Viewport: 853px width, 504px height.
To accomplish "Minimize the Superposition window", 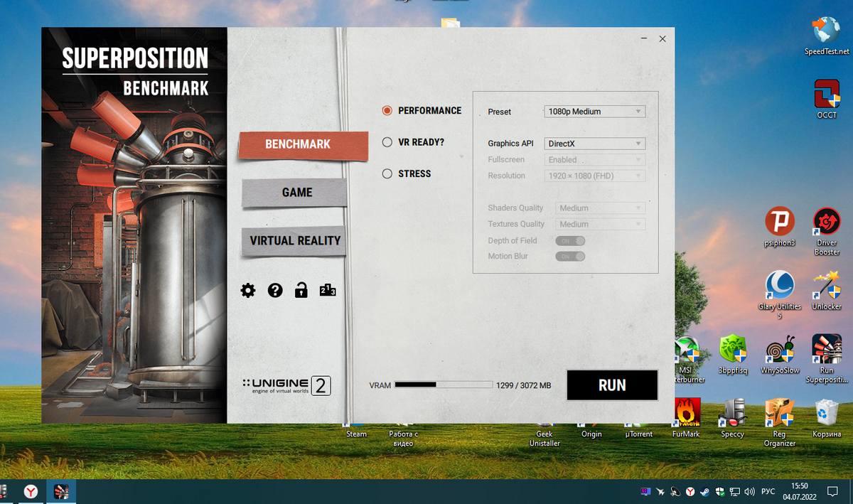I will [x=644, y=39].
